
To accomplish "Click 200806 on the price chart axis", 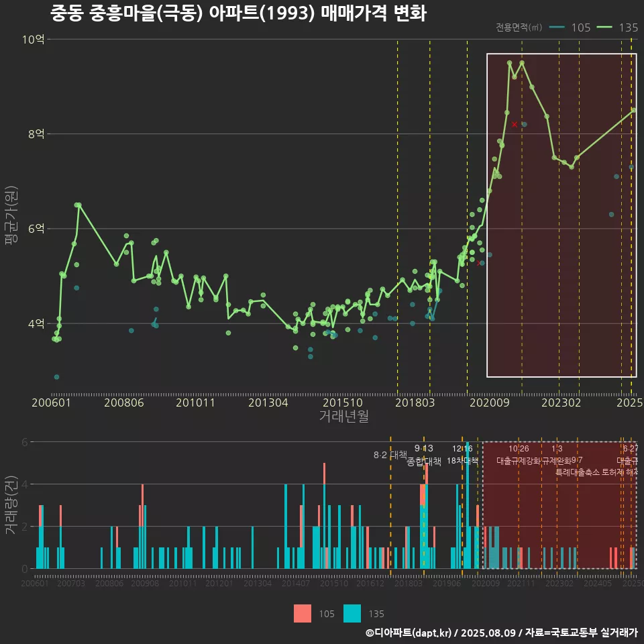I will pos(124,402).
